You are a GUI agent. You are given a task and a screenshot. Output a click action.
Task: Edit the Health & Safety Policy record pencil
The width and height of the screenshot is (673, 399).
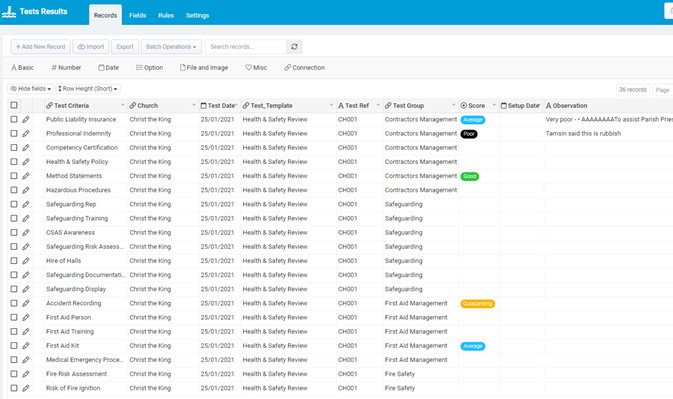click(26, 162)
